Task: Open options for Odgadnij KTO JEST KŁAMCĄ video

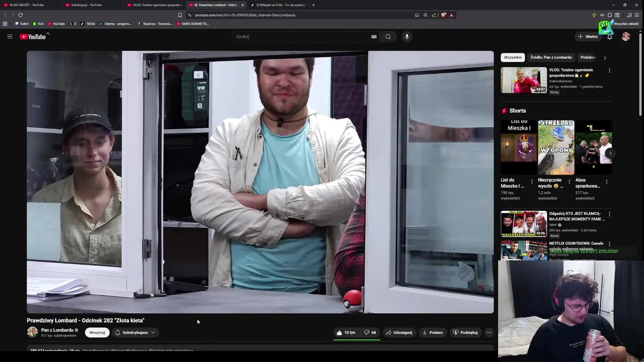Action: [609, 214]
